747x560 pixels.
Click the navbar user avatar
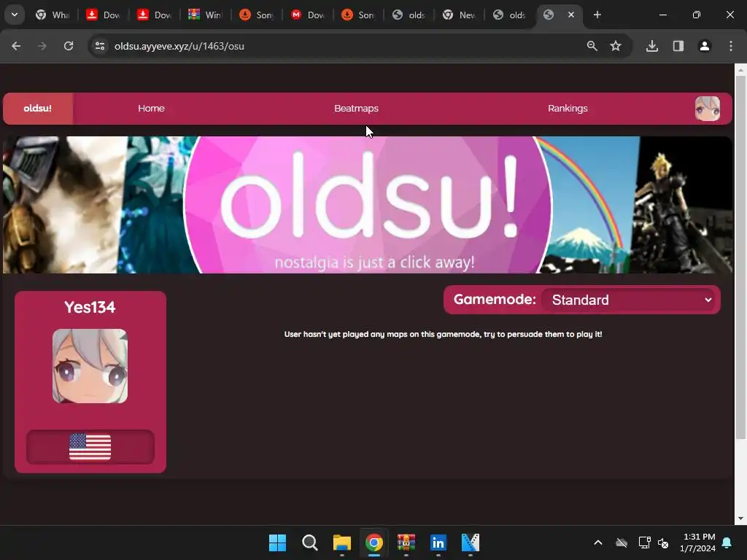tap(708, 109)
